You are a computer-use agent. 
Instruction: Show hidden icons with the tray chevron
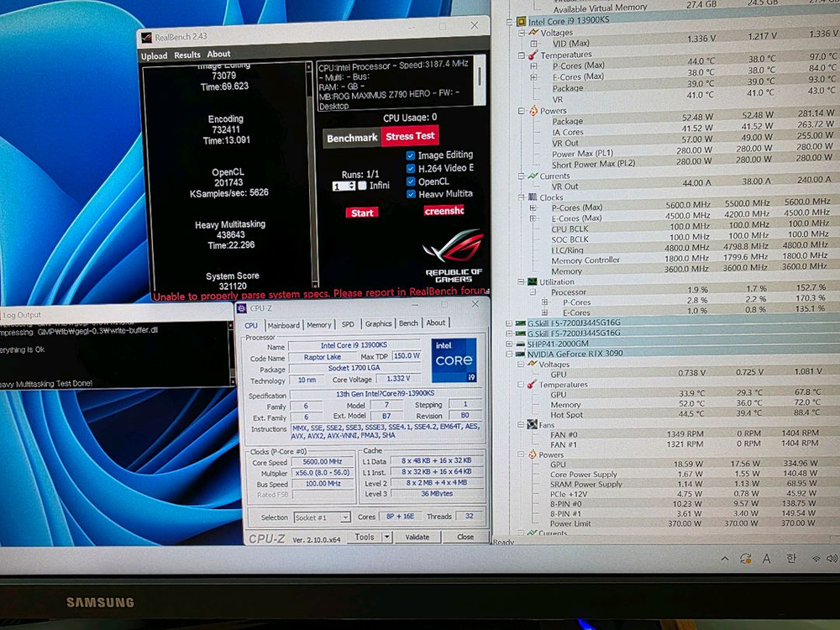(x=725, y=559)
